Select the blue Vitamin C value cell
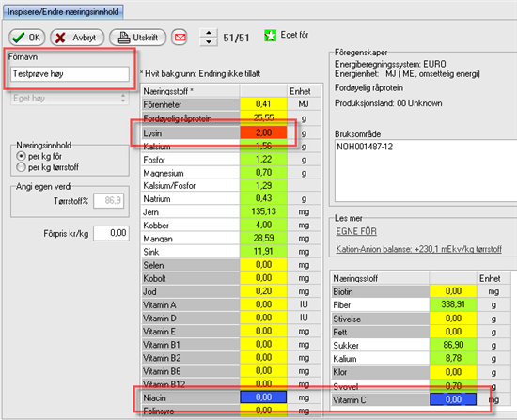517x420 pixels. click(x=453, y=399)
